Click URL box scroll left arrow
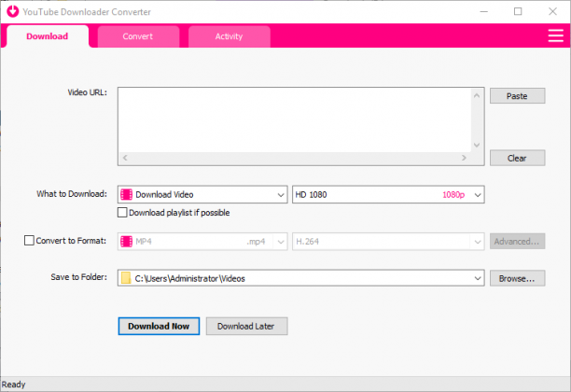Screen dimensions: 571x392 point(125,158)
